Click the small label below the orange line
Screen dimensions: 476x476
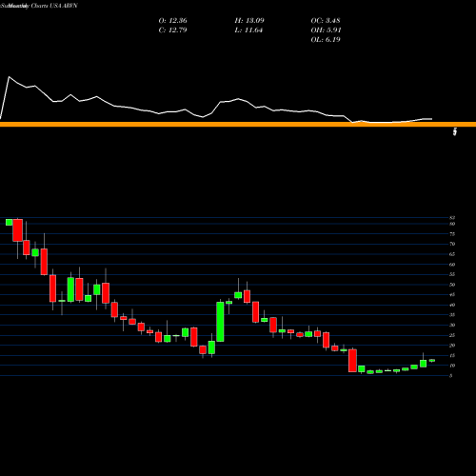pyautogui.click(x=455, y=131)
